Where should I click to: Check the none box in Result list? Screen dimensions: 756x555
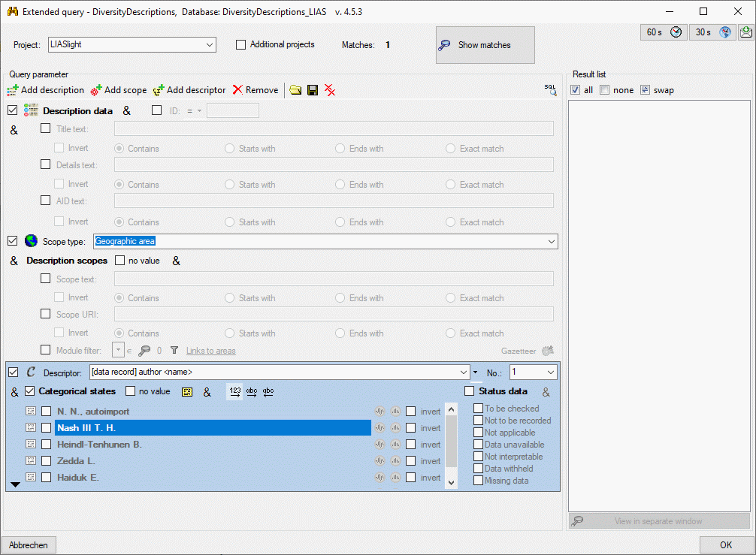click(605, 90)
